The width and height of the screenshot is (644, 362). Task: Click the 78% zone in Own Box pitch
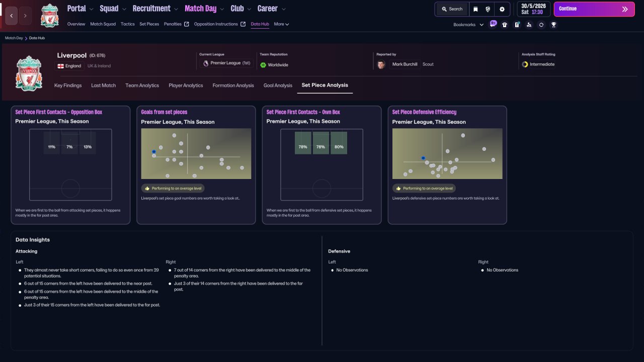tap(303, 143)
